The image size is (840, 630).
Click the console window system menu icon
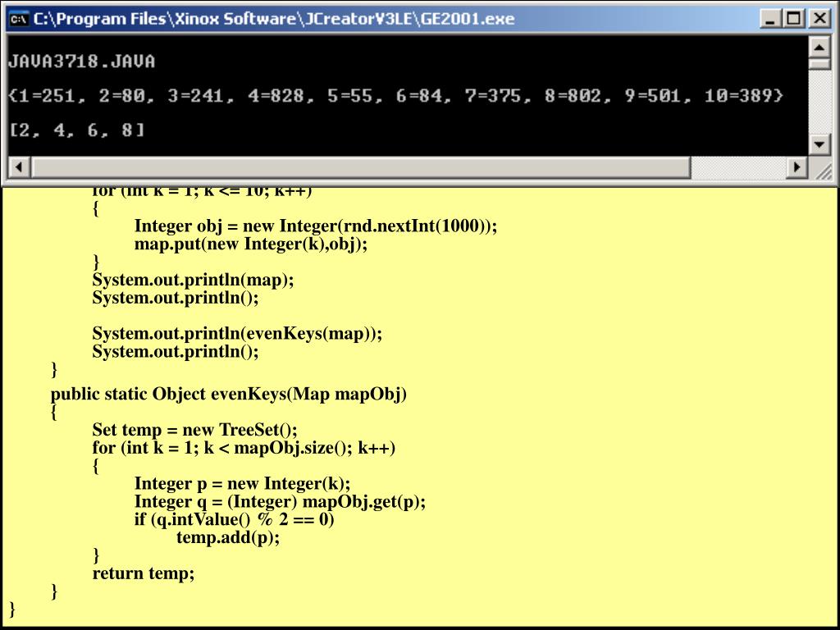(x=19, y=20)
